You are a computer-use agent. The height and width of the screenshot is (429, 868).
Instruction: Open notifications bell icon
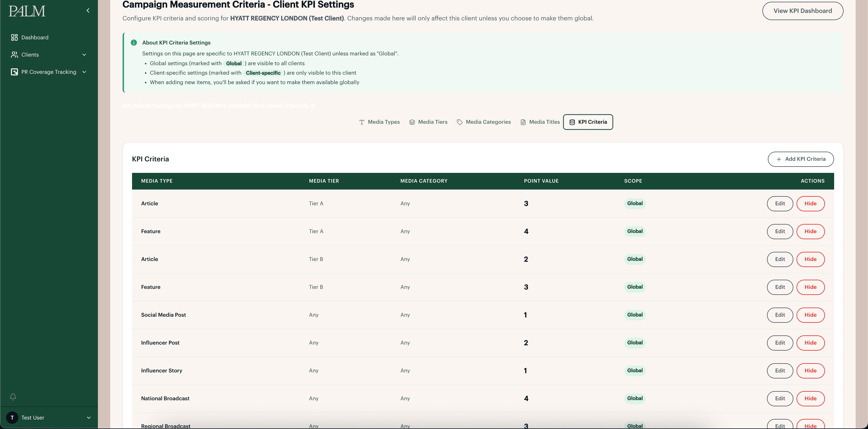coord(13,397)
